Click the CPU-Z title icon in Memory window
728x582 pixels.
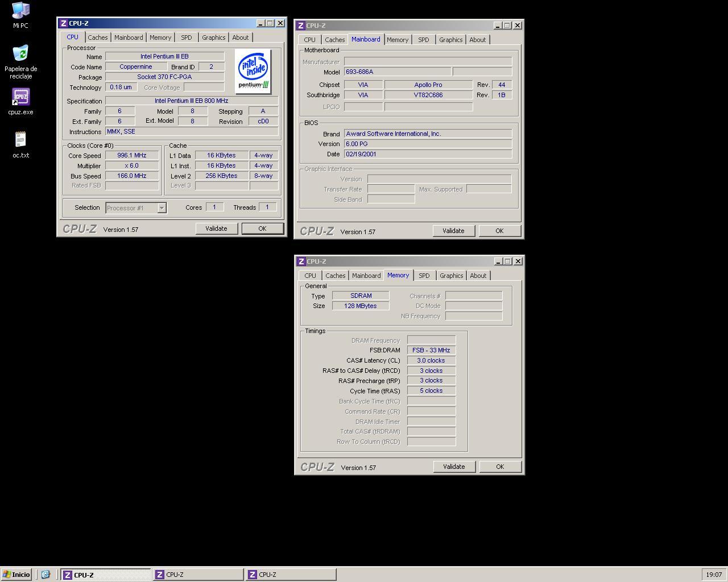pos(301,261)
